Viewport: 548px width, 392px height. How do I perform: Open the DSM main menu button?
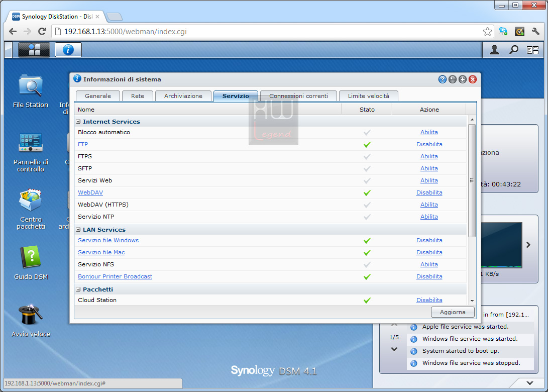pos(34,50)
